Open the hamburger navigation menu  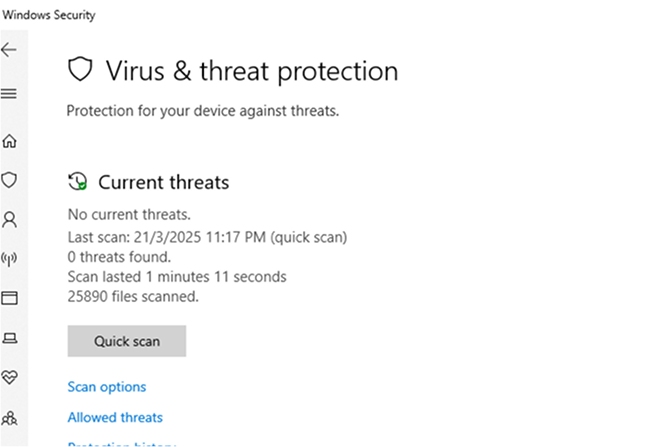[x=10, y=94]
